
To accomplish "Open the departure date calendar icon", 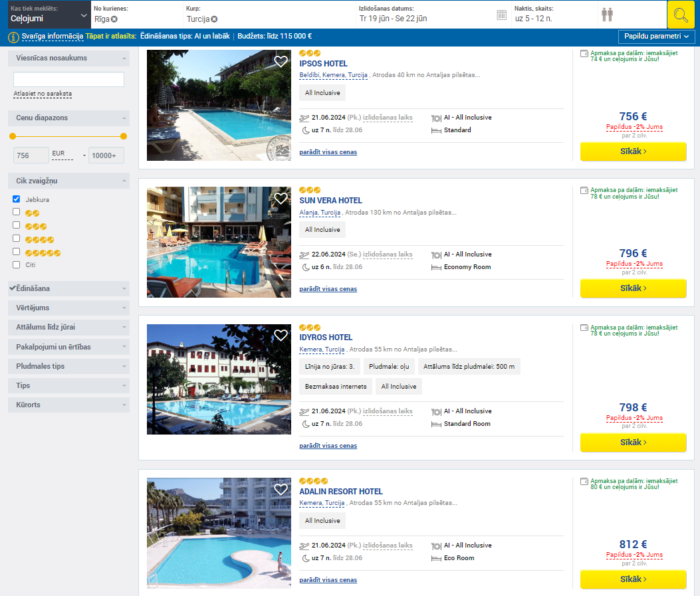I will pos(502,15).
